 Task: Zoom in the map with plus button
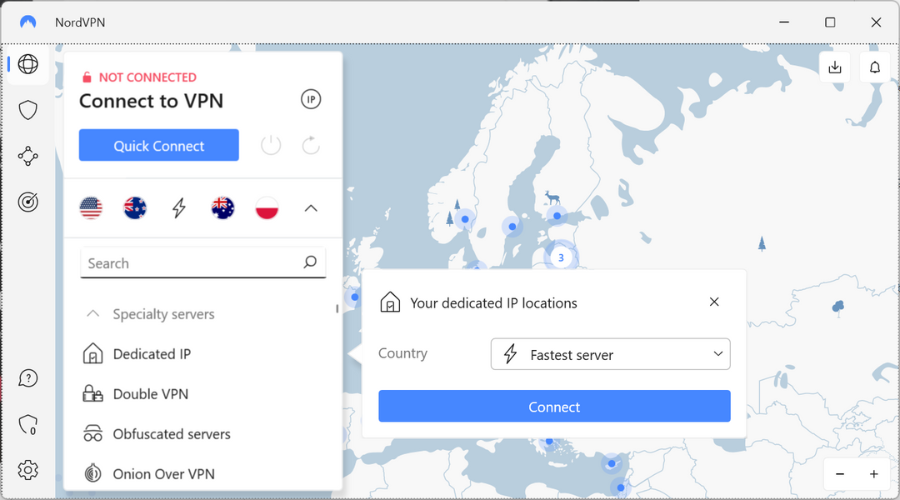[x=874, y=474]
